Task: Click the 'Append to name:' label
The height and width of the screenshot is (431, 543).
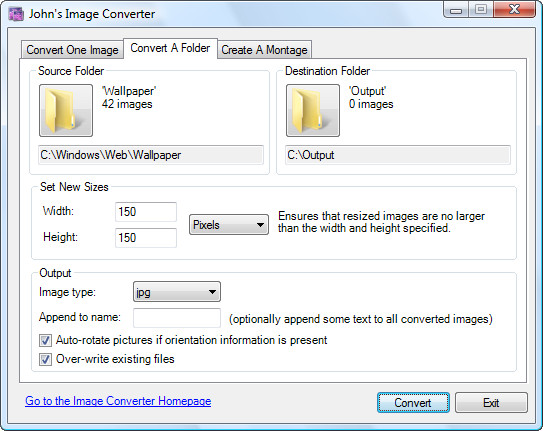Action: (80, 317)
